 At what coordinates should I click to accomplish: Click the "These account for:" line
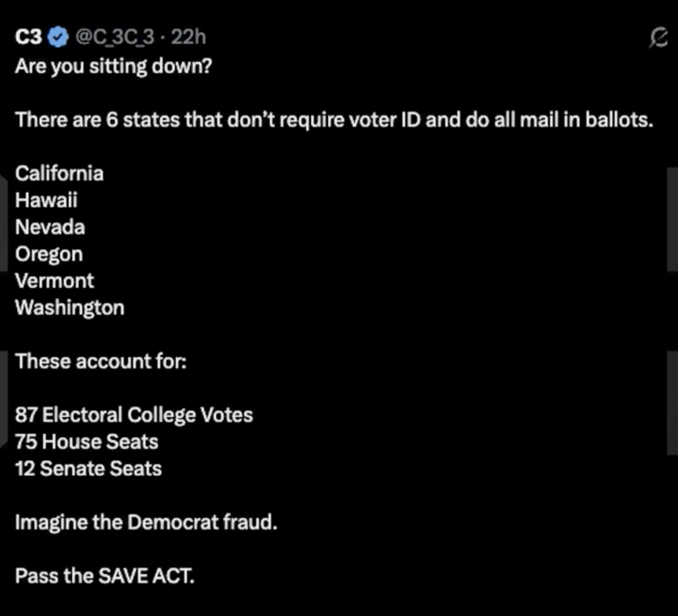click(x=101, y=361)
